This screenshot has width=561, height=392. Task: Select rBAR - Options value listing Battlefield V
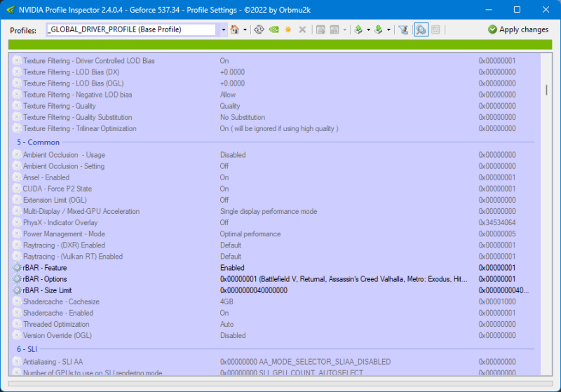coord(344,279)
